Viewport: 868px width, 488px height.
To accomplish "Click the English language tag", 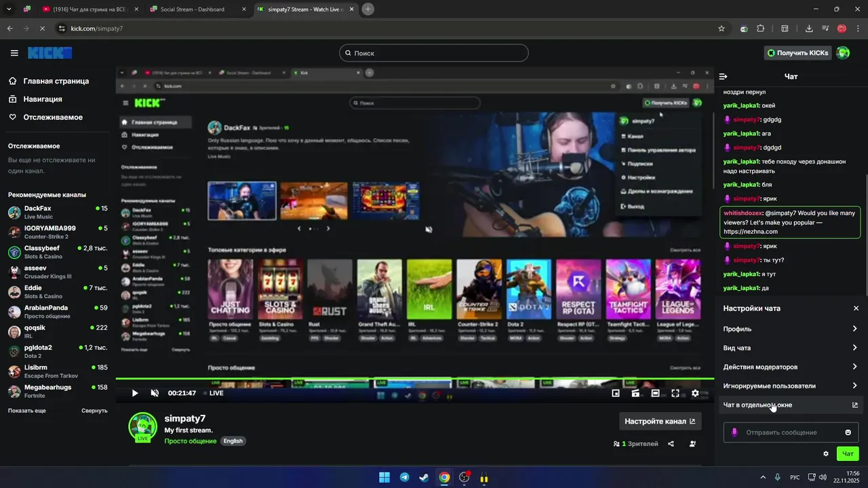I will click(233, 441).
